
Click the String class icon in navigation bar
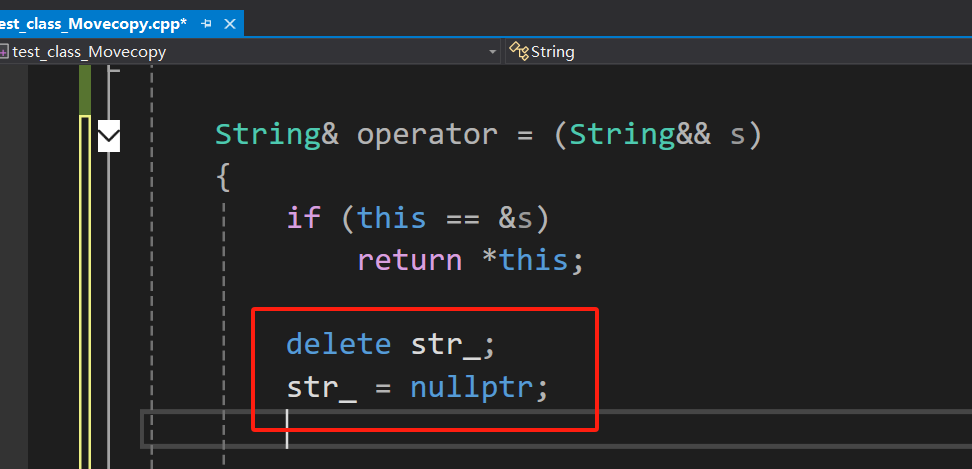[x=519, y=52]
